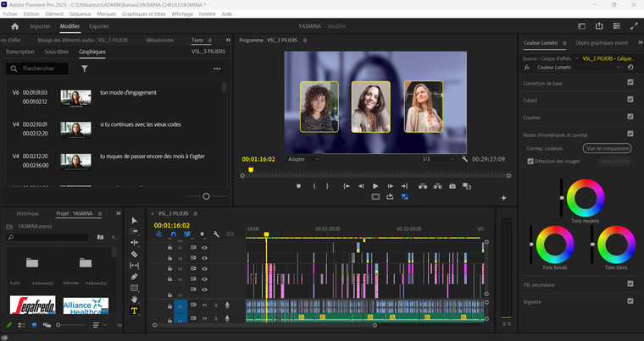Click the Export Frame camera icon
The height and width of the screenshot is (341, 644).
point(452,185)
